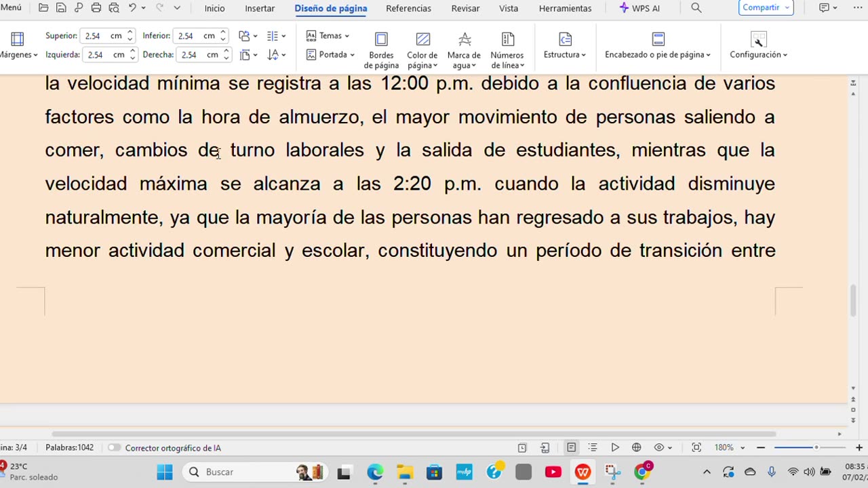868x488 pixels.
Task: Open the Inicio tab
Action: click(x=214, y=8)
